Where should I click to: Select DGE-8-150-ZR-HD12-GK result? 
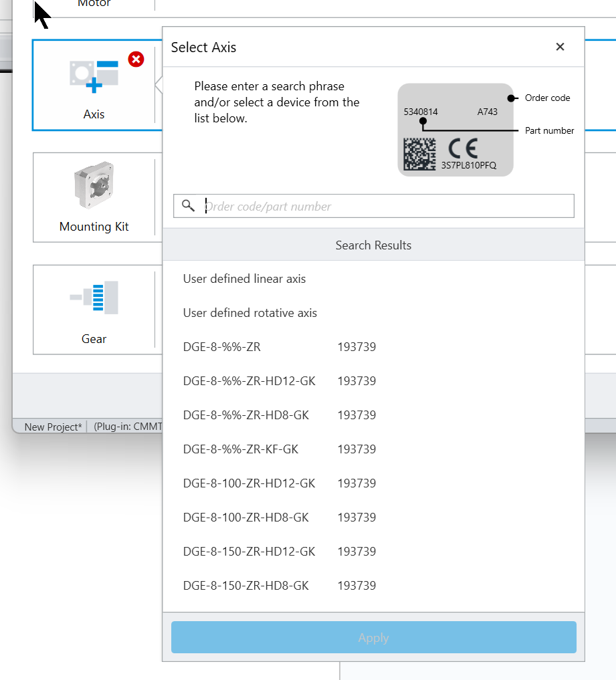pos(374,551)
